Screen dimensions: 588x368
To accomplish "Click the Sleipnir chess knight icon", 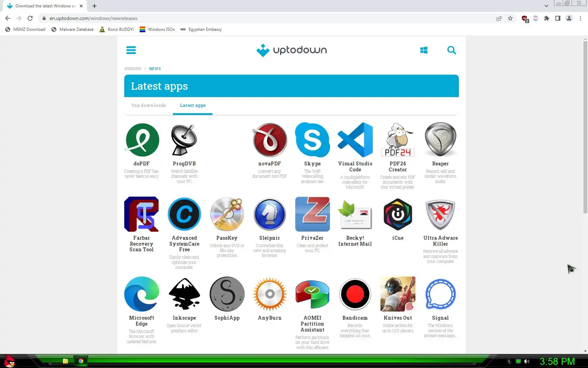I will [x=270, y=214].
